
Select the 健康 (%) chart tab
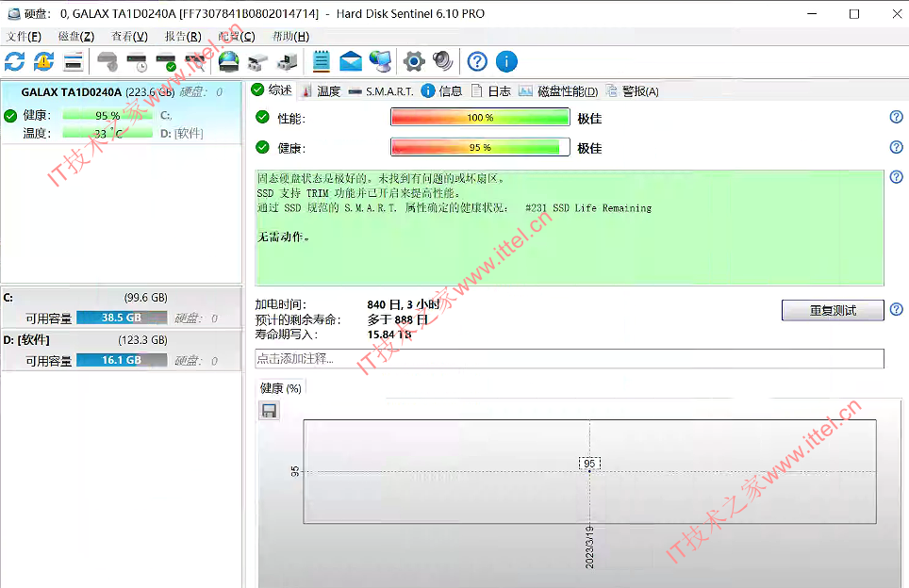(281, 388)
